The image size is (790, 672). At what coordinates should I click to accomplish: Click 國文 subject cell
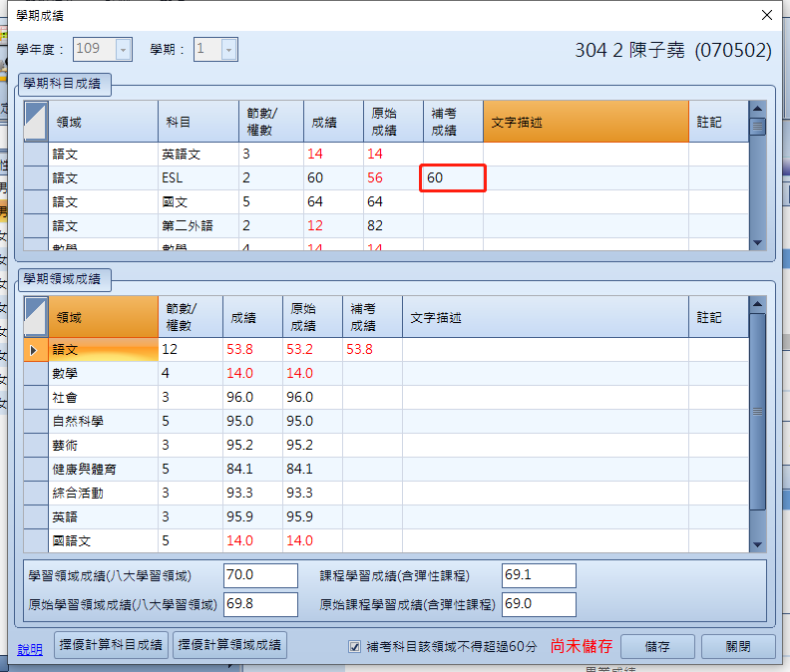198,202
